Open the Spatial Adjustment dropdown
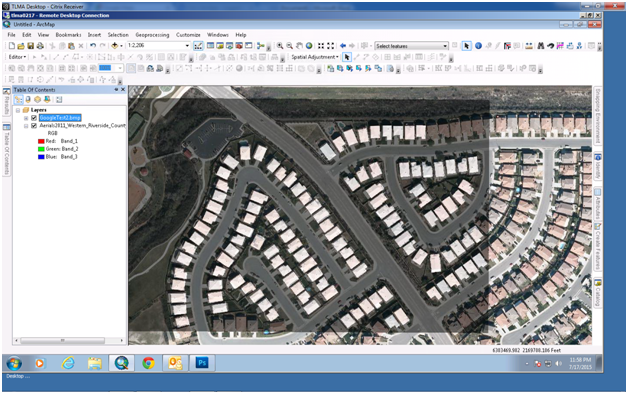 pyautogui.click(x=315, y=57)
